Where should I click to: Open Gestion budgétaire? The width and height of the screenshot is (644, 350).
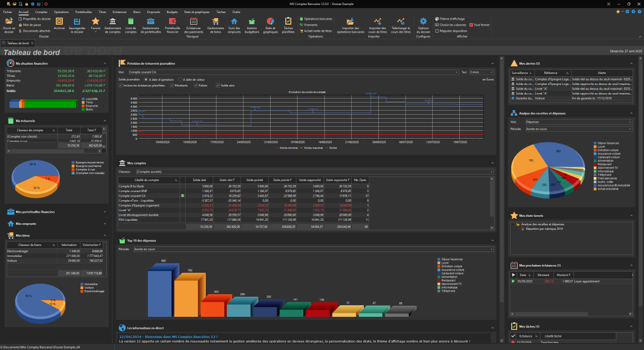252,25
